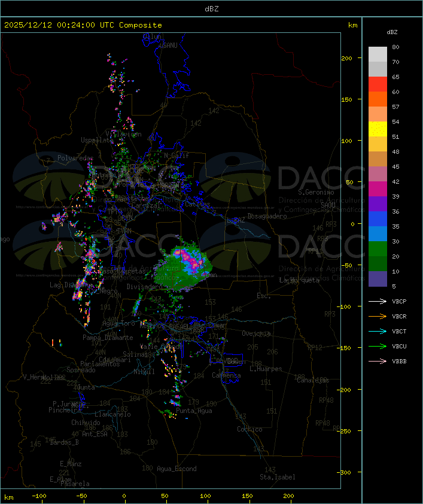
Task: Pick the slate purple 10 dBZ legend swatch
Action: click(378, 279)
